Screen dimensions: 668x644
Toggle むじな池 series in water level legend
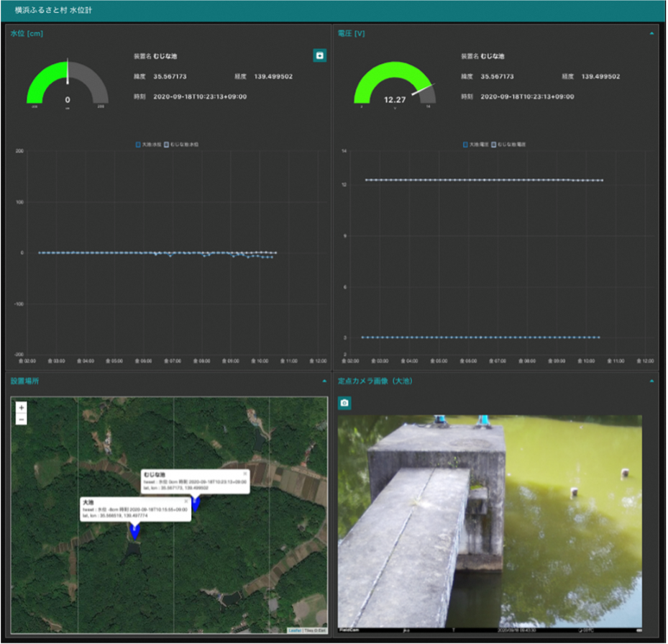click(x=181, y=145)
